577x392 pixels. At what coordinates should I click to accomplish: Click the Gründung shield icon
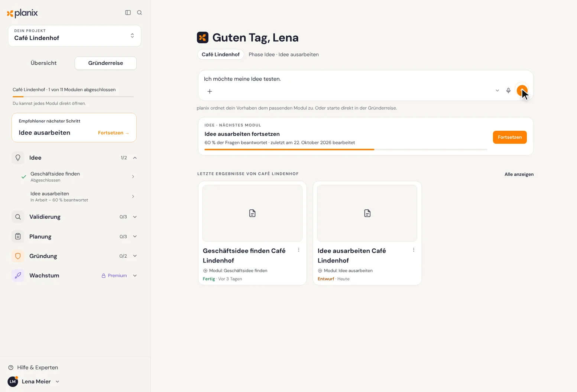coord(18,256)
